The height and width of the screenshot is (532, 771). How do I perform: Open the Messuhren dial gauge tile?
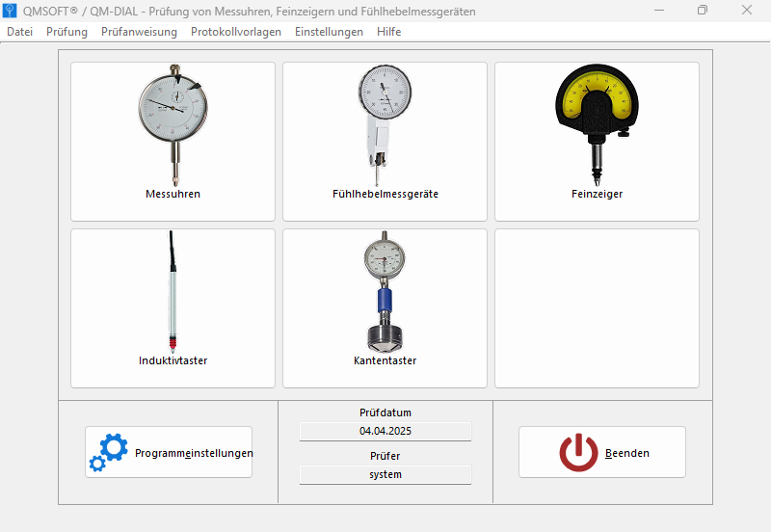(x=173, y=142)
